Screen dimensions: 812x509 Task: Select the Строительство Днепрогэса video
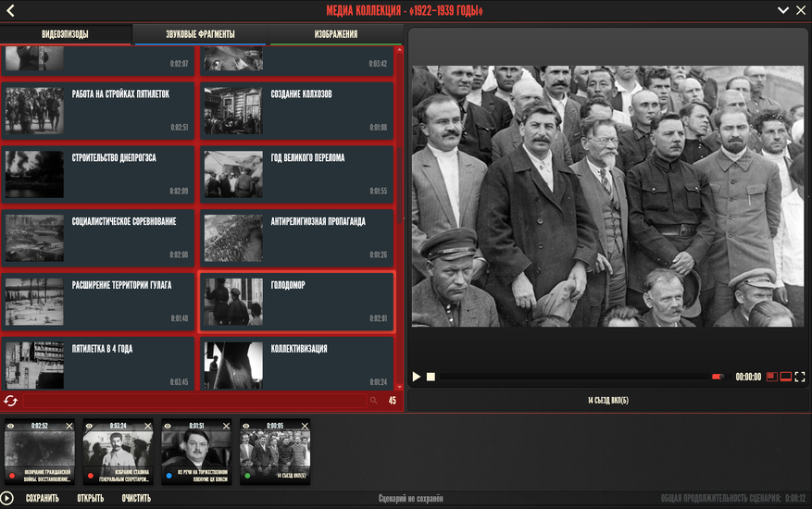coord(97,175)
